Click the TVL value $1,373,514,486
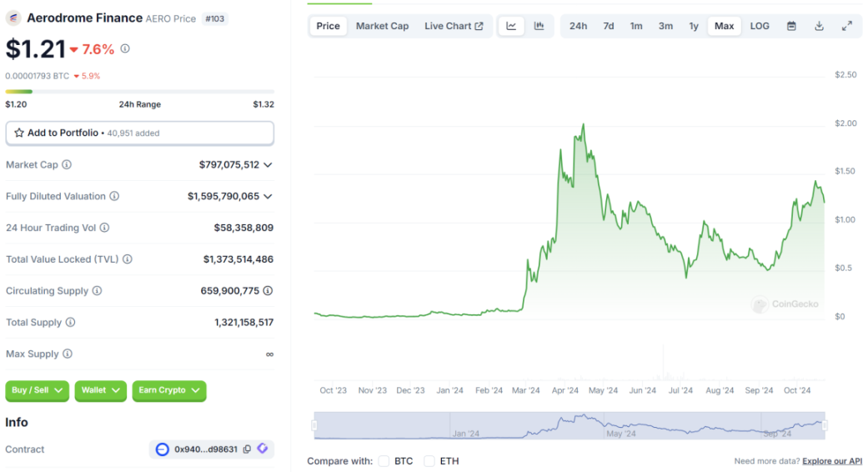The image size is (868, 472). coord(238,259)
